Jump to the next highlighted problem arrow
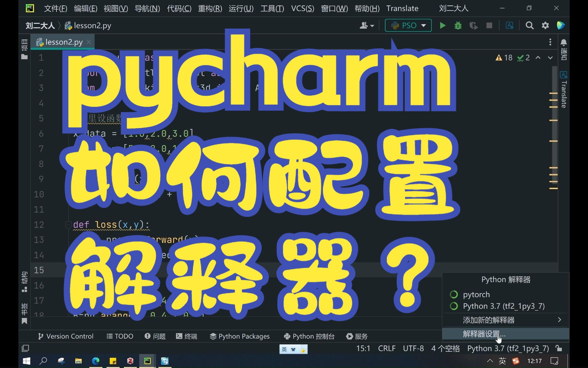The height and width of the screenshot is (368, 588). pos(550,58)
